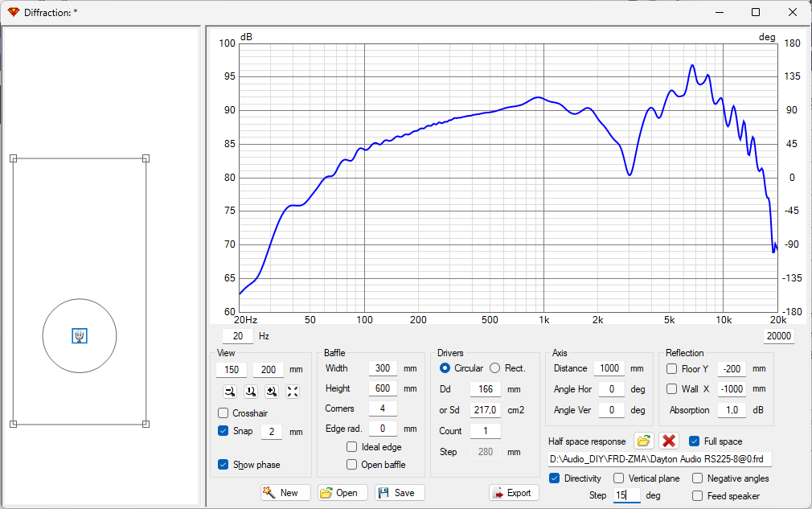Click the zoom 1:1 view icon
This screenshot has height=509, width=812.
tap(251, 392)
